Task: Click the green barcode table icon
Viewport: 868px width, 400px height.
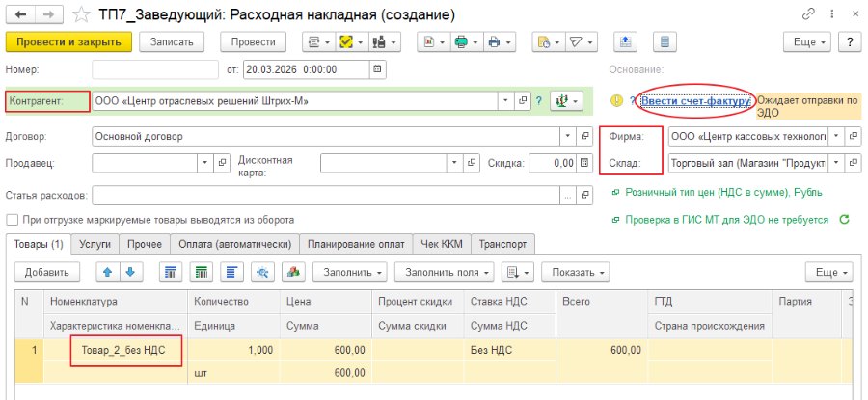Action: 203,272
